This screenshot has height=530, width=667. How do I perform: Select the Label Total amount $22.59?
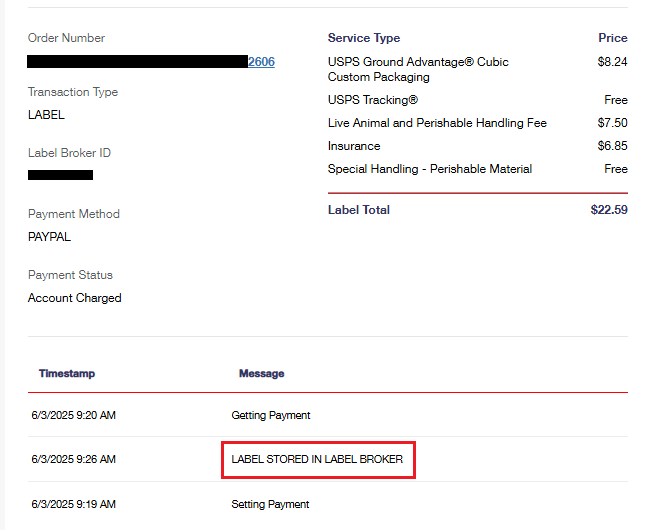[x=609, y=210]
